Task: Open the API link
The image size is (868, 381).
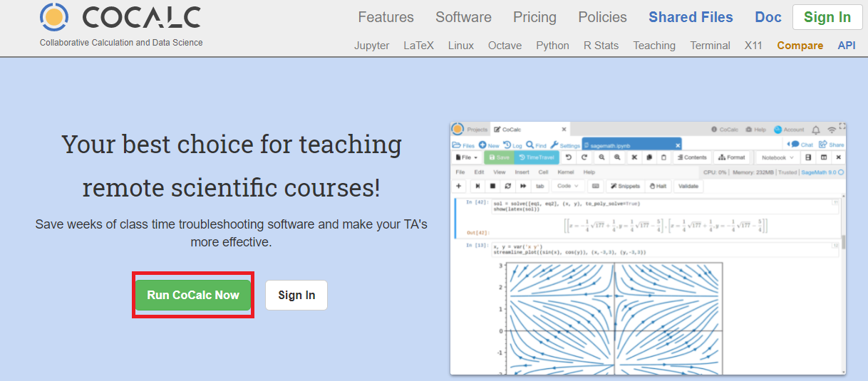Action: (x=847, y=46)
